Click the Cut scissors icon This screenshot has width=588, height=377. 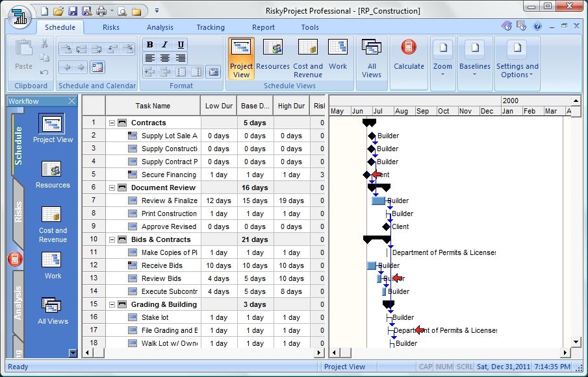45,44
